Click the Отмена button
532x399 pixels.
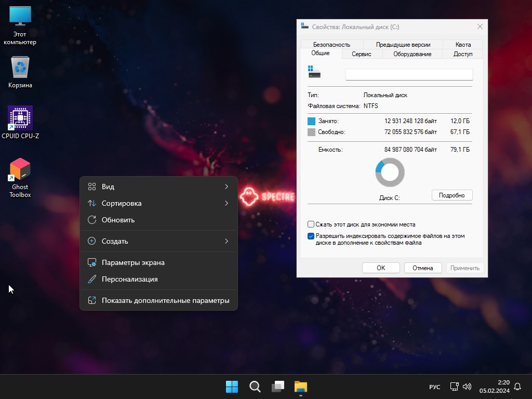(x=423, y=268)
